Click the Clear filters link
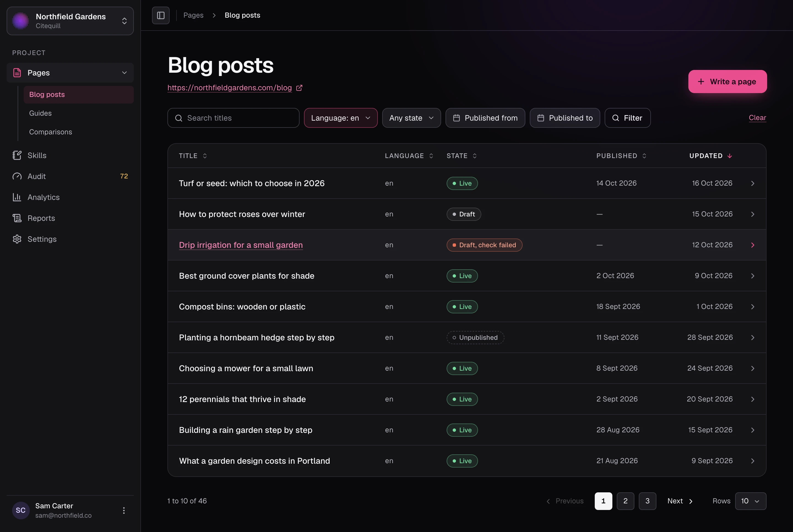Image resolution: width=793 pixels, height=532 pixels. (757, 118)
